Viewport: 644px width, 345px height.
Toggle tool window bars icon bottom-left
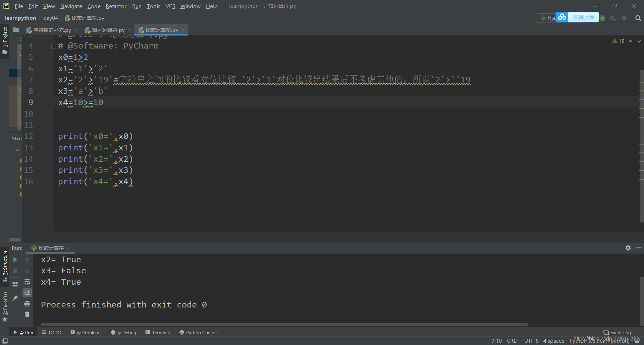(x=5, y=341)
